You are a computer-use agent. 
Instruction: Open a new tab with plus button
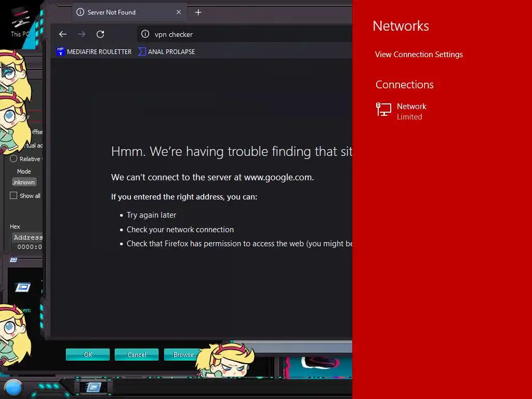point(198,12)
